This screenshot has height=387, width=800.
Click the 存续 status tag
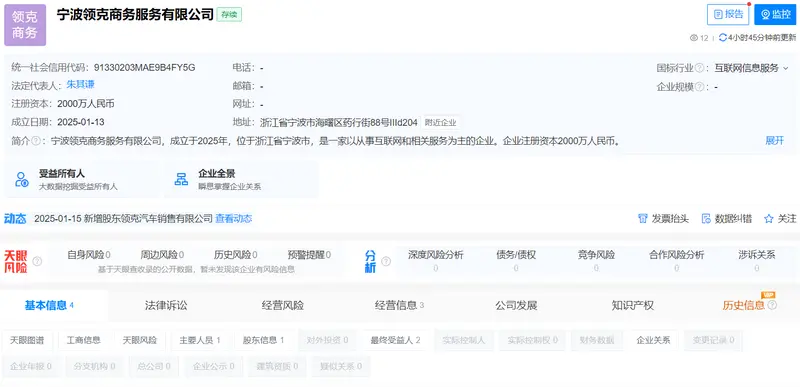coord(229,15)
